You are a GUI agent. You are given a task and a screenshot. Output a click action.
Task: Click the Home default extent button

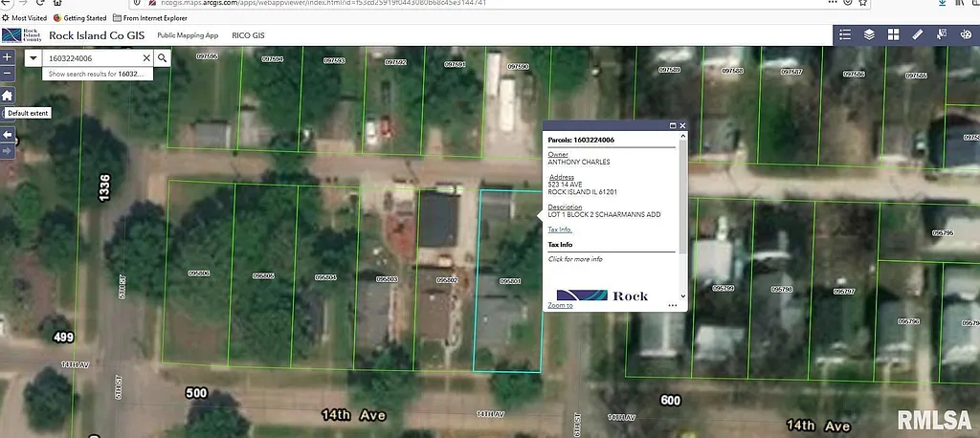(8, 96)
